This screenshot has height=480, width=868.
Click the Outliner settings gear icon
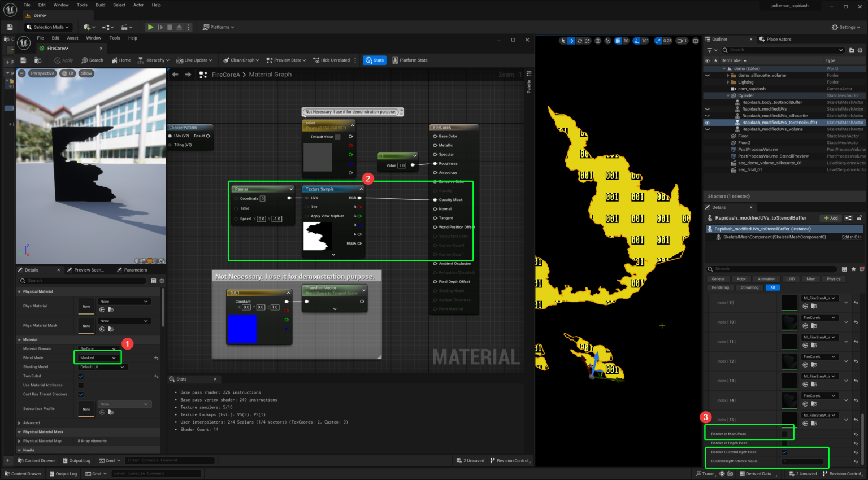click(x=860, y=50)
